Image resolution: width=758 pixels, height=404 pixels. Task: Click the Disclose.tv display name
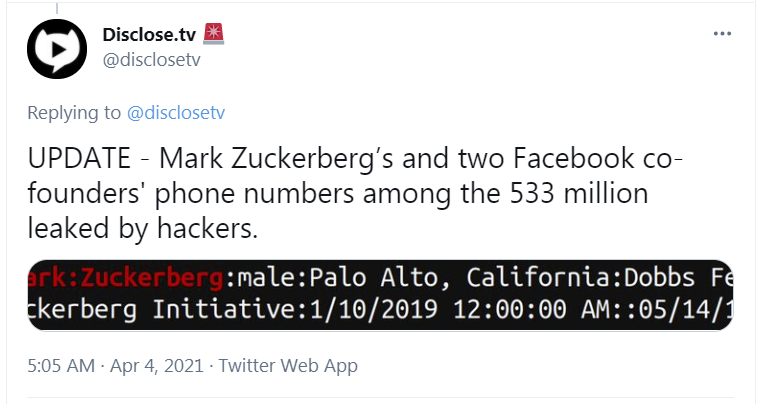click(149, 34)
